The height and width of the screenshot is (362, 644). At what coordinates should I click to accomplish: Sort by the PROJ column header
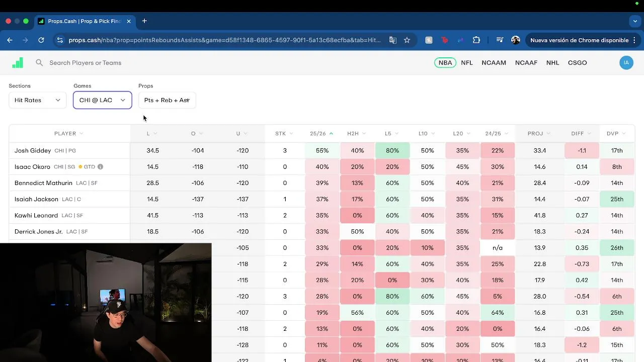pos(539,134)
